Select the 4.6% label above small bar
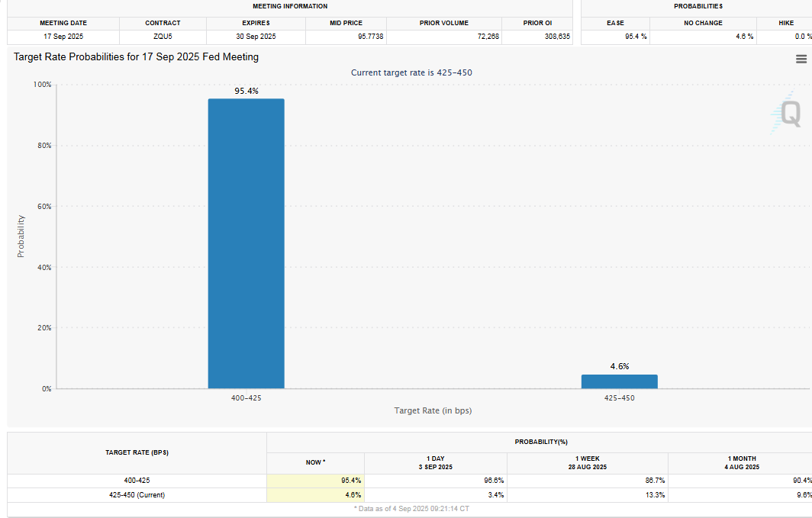Screen dimensions: 812x518 [x=619, y=366]
